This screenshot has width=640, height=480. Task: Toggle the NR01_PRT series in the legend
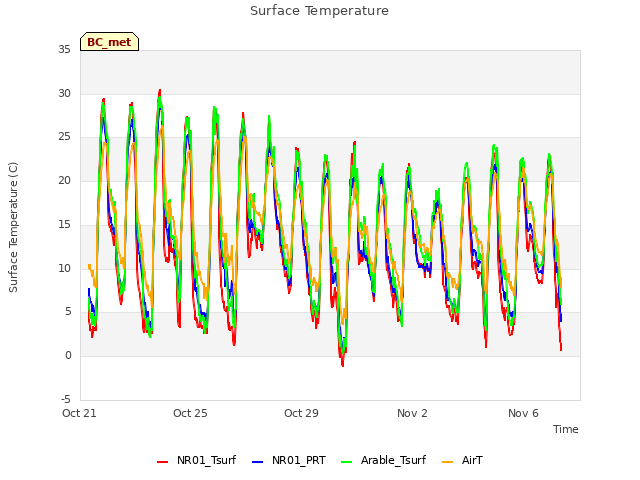pos(289,460)
